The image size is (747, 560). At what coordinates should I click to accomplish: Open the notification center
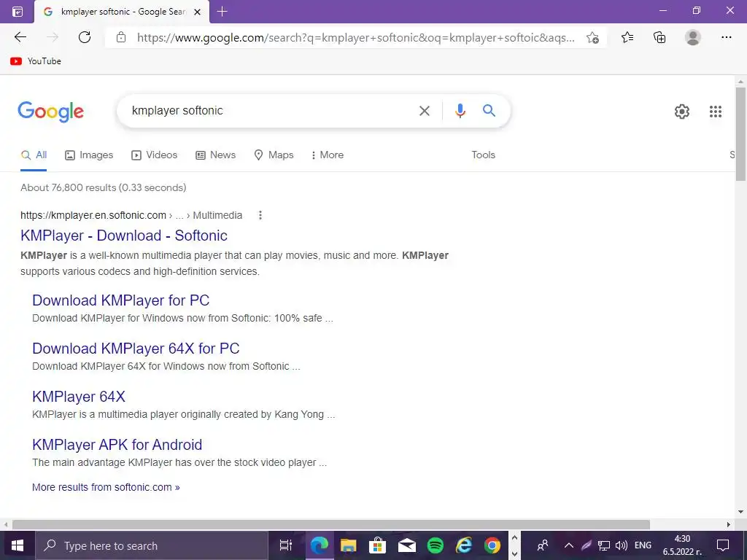(x=723, y=545)
